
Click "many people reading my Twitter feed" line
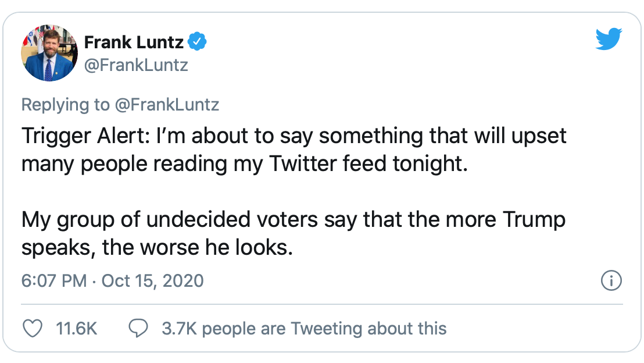point(244,163)
